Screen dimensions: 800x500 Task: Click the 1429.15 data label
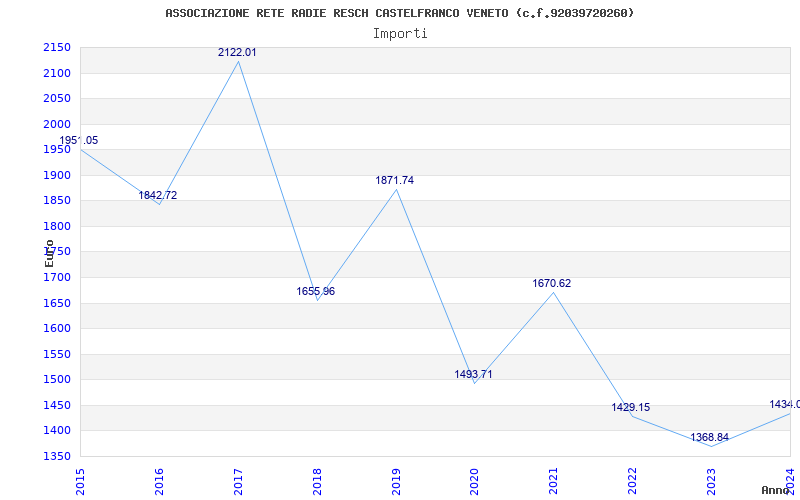click(x=631, y=407)
